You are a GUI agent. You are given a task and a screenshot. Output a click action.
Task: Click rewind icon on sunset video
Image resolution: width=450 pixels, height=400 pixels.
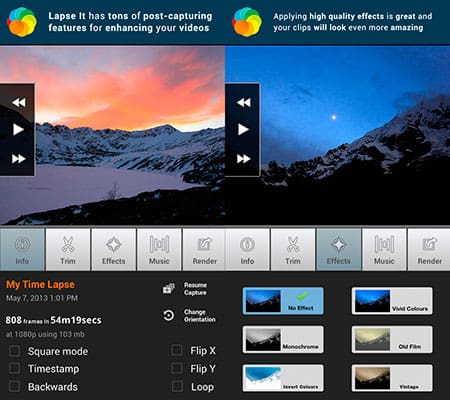pyautogui.click(x=18, y=102)
